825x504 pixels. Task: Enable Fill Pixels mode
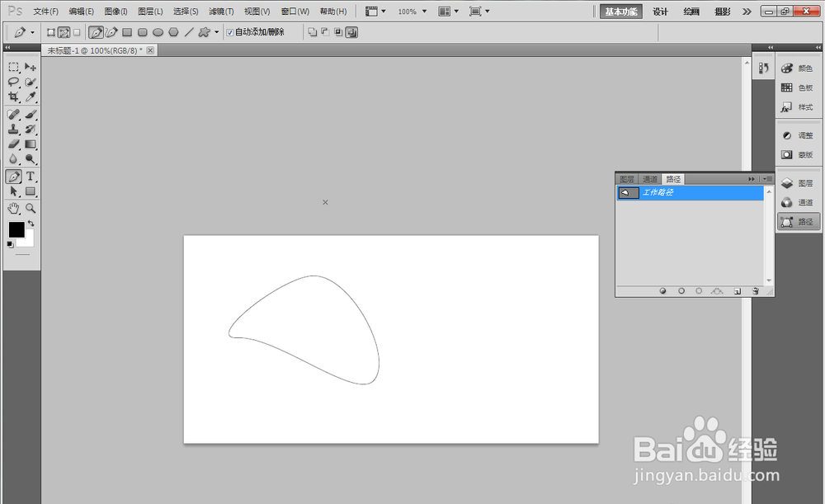[77, 33]
